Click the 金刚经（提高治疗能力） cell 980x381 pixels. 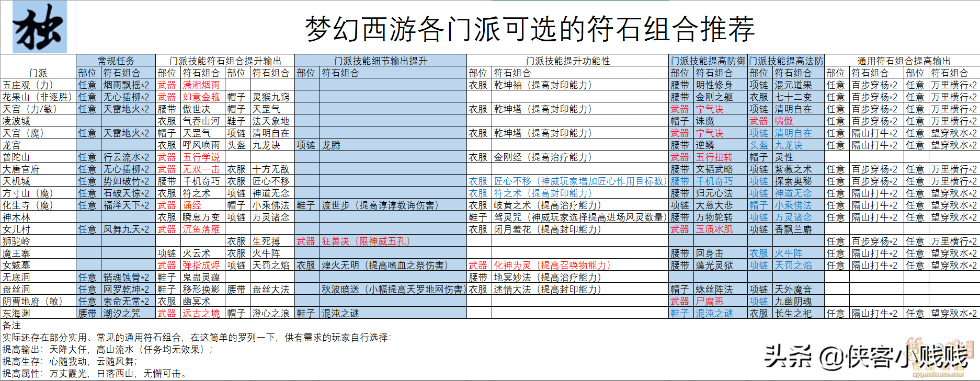tap(580, 157)
